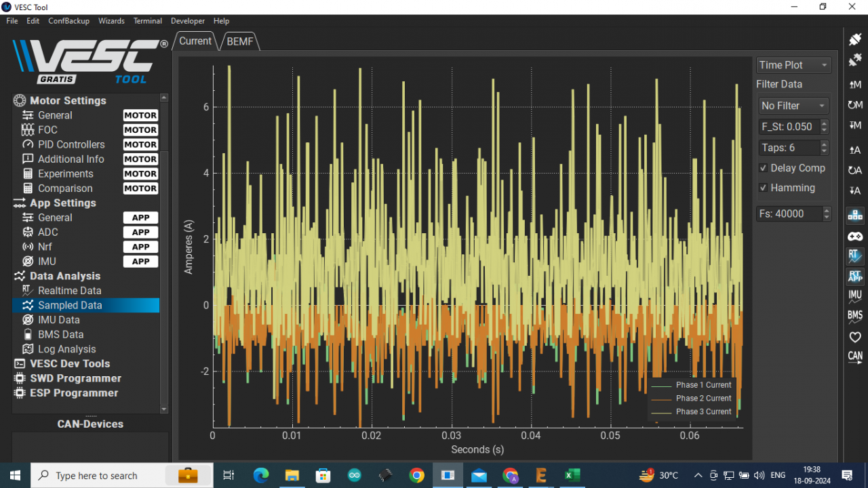This screenshot has height=488, width=868.
Task: Open the Time Plot dropdown
Action: (793, 65)
